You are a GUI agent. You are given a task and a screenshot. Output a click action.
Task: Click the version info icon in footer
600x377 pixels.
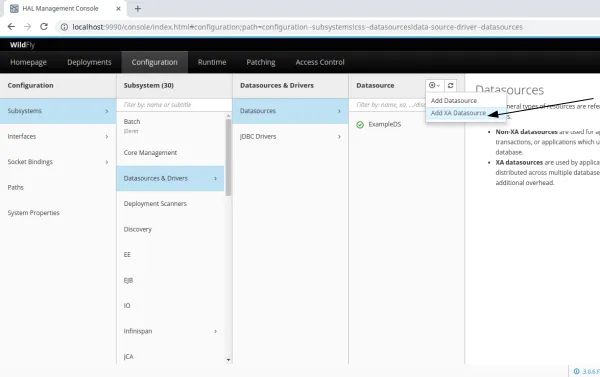click(x=576, y=371)
